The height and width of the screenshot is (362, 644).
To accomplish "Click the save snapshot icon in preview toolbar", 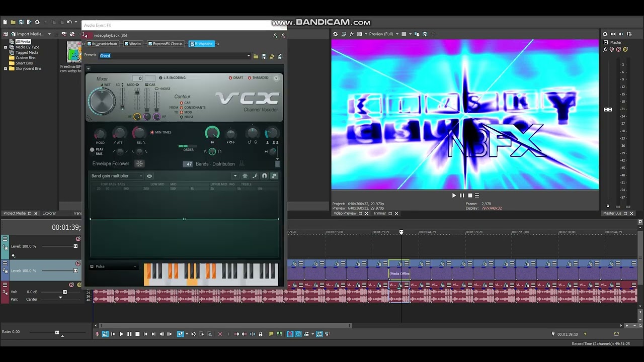I will coord(425,34).
